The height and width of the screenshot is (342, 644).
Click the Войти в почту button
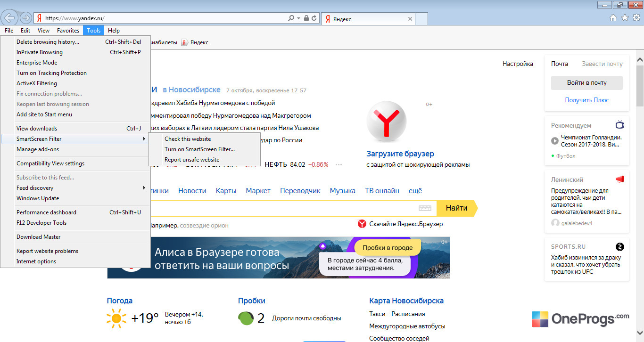click(x=587, y=83)
